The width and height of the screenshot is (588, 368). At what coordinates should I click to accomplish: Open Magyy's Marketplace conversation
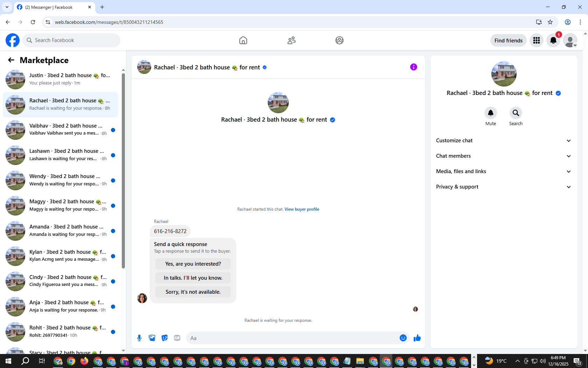(x=60, y=206)
